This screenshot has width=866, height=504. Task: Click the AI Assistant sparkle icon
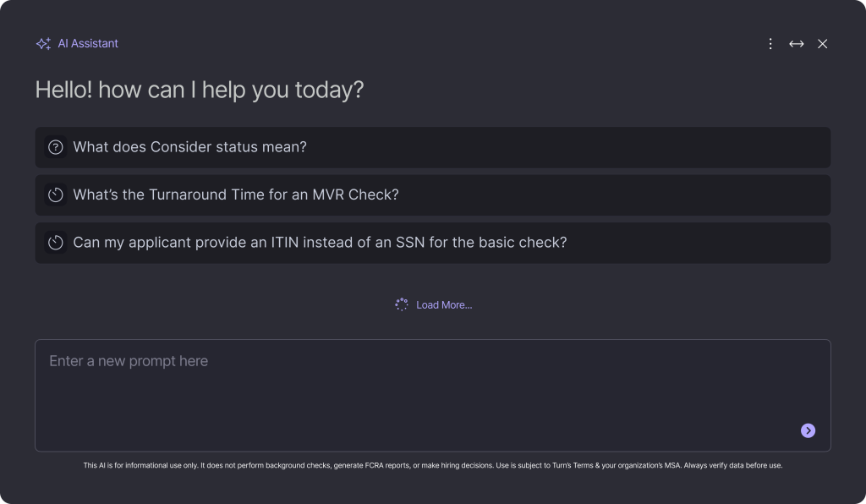click(x=43, y=44)
